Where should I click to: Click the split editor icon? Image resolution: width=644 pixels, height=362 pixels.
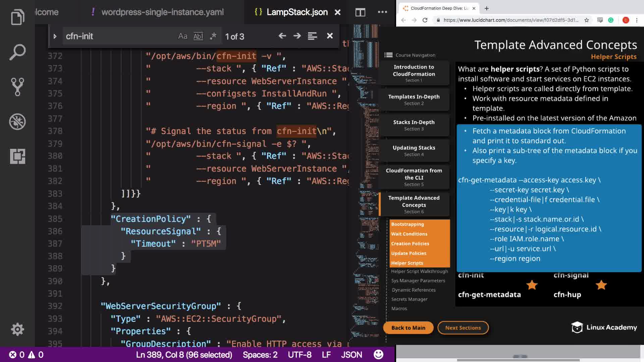tap(360, 12)
